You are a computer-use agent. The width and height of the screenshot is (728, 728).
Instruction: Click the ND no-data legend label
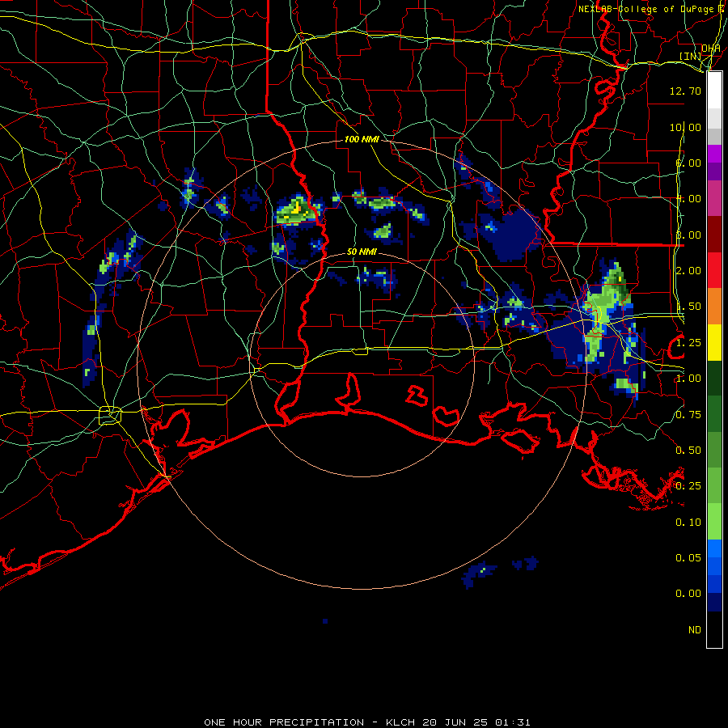point(695,630)
